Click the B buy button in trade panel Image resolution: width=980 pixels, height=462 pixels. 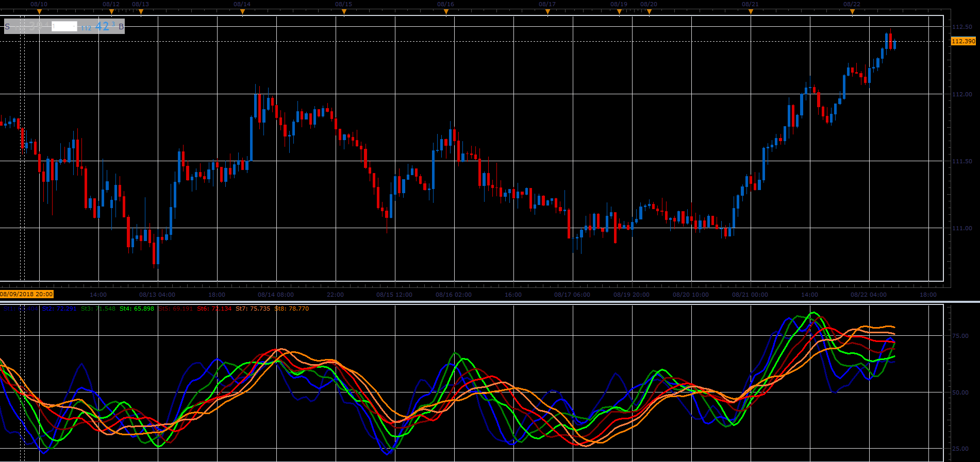pyautogui.click(x=121, y=27)
